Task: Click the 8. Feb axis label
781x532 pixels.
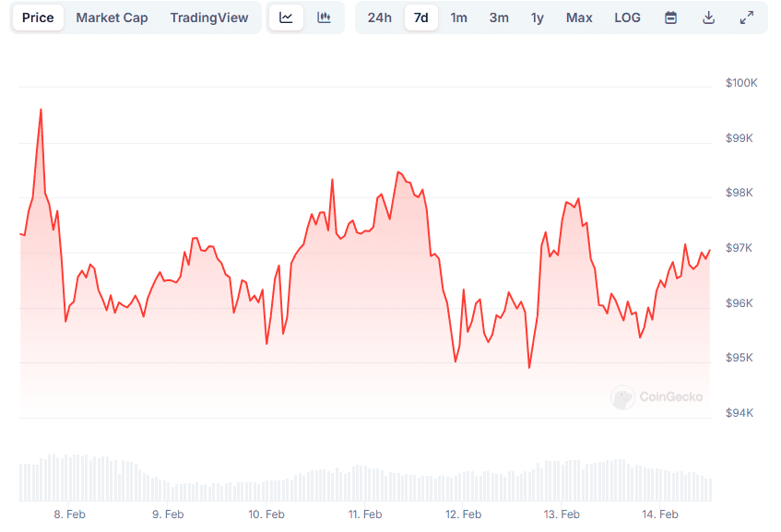Action: pyautogui.click(x=69, y=514)
